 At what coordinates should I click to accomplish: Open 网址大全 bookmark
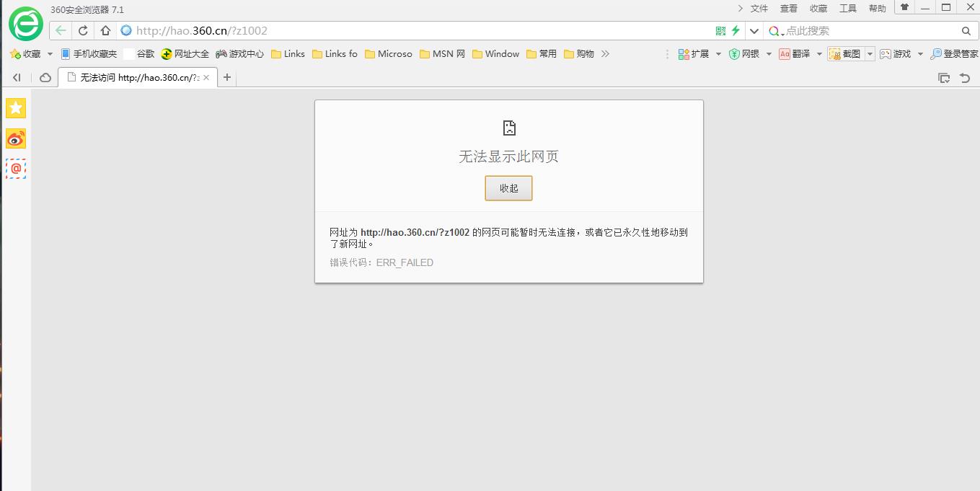point(185,54)
